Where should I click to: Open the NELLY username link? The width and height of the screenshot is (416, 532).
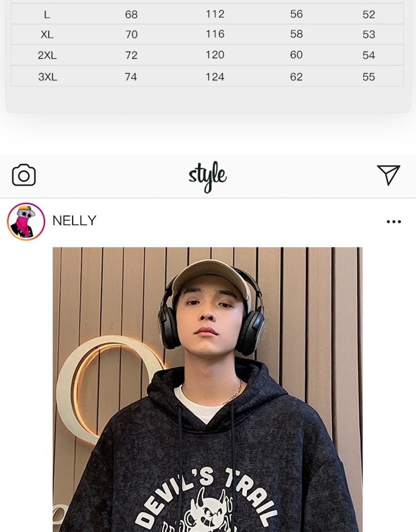pos(74,221)
